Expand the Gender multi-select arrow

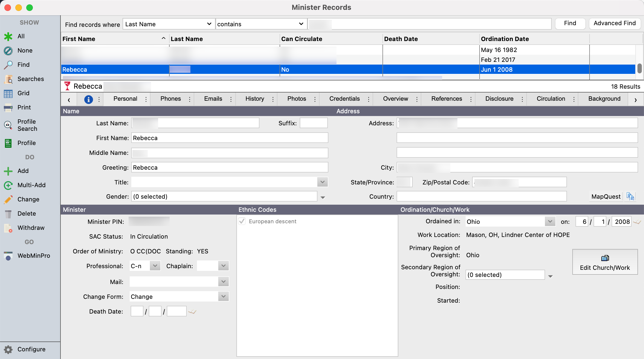(x=323, y=197)
